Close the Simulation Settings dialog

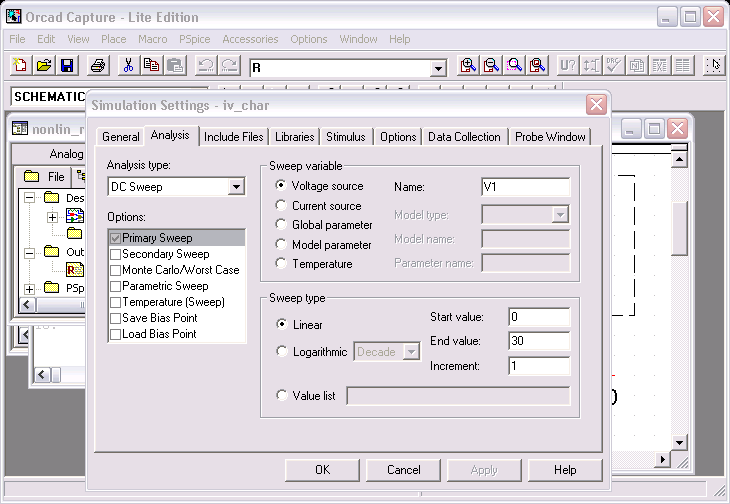click(596, 105)
